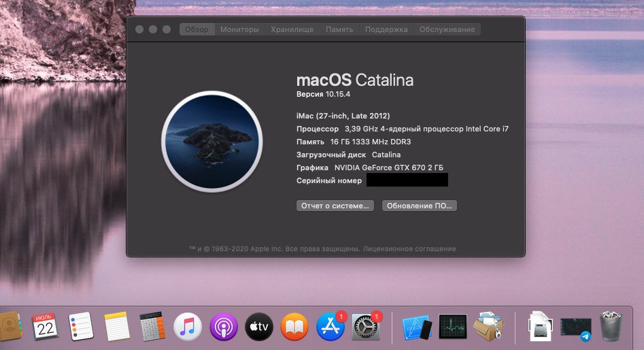Click the Версия 10.15.4 text

(x=323, y=94)
